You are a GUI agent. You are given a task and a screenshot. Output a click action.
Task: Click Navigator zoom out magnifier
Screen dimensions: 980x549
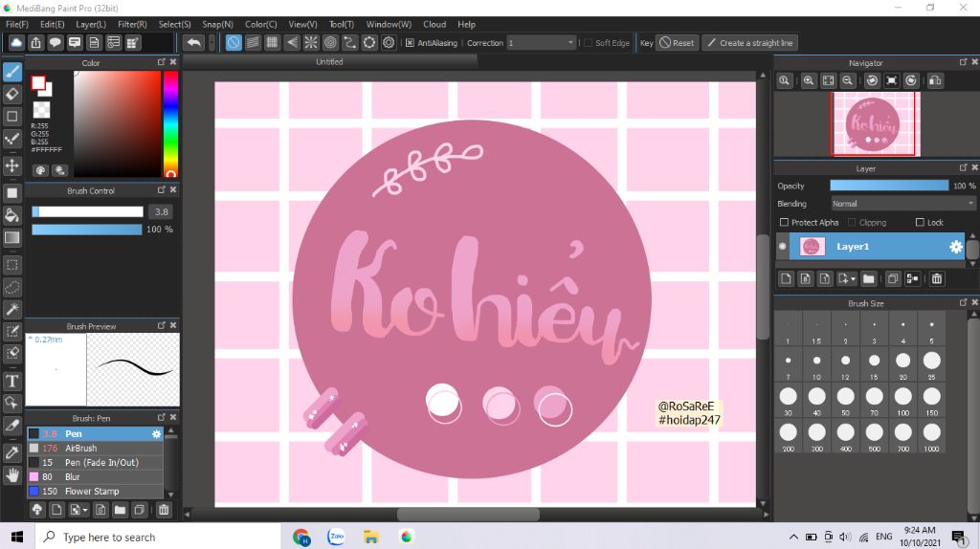coord(848,80)
